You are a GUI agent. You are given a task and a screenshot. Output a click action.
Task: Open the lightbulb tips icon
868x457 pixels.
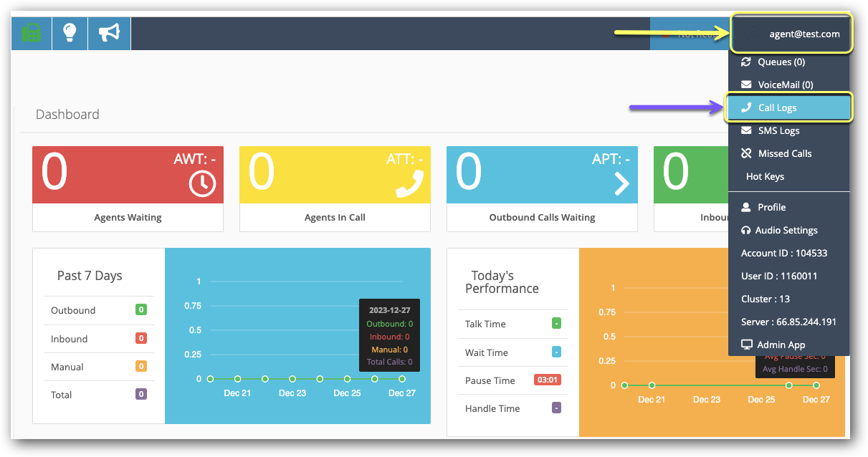coord(70,33)
